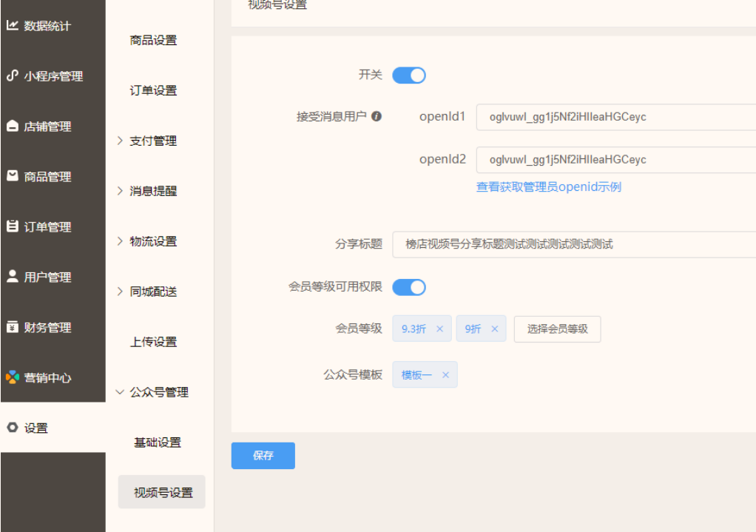This screenshot has height=532, width=756.
Task: Expand the 同城配送 submenu arrow
Action: (x=120, y=292)
